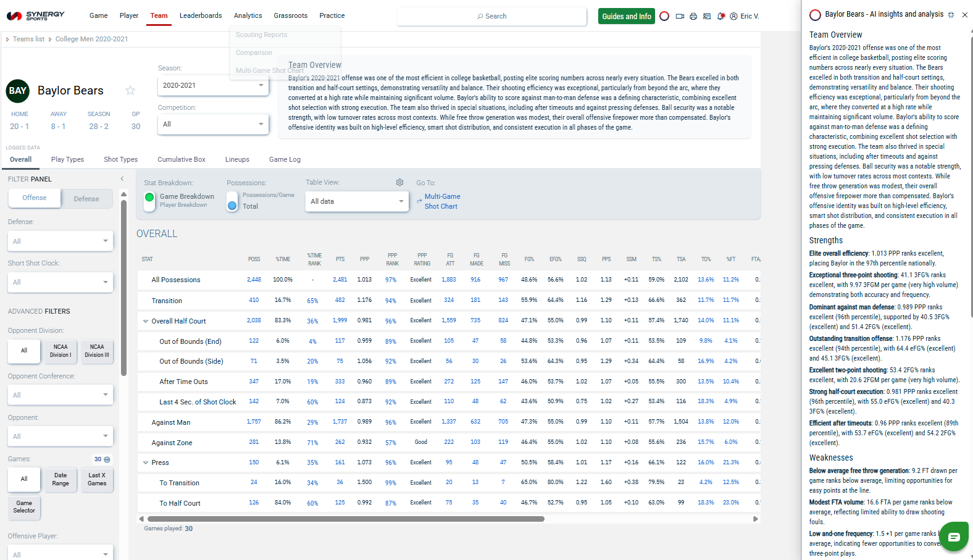Open notifications bell icon
This screenshot has width=973, height=560.
pos(720,16)
